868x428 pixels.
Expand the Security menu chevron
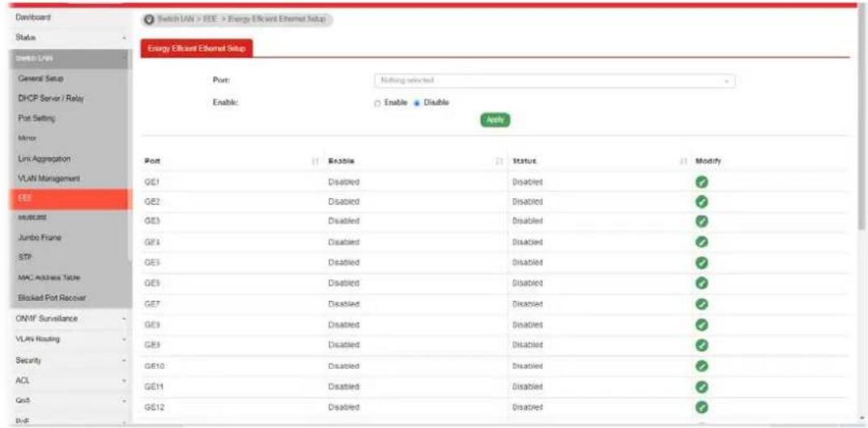(x=125, y=360)
